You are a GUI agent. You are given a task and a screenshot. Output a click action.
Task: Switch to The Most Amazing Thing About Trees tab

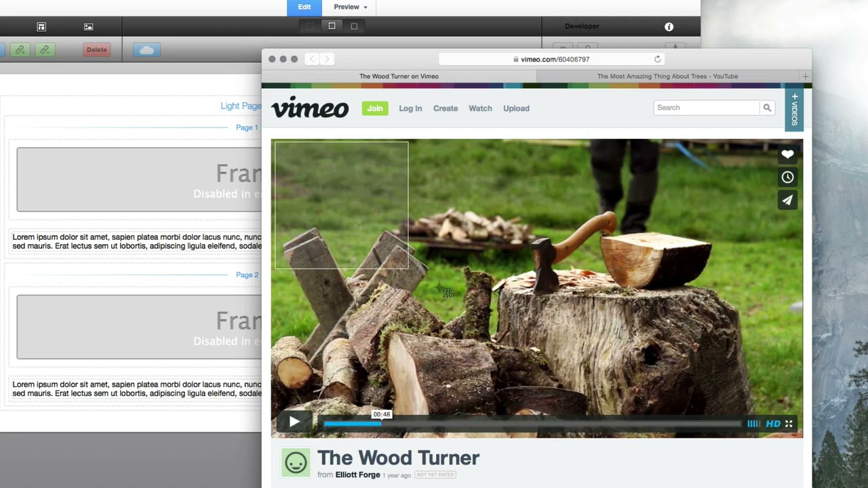pos(667,76)
